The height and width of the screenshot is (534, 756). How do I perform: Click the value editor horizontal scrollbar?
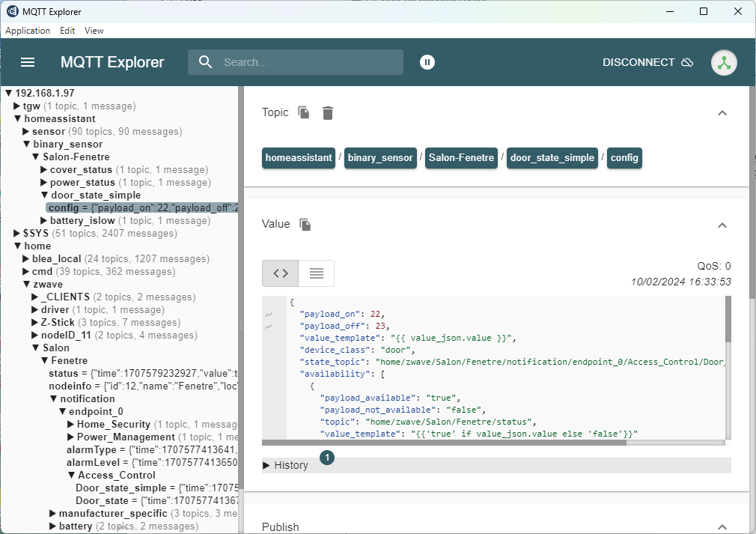pyautogui.click(x=444, y=443)
